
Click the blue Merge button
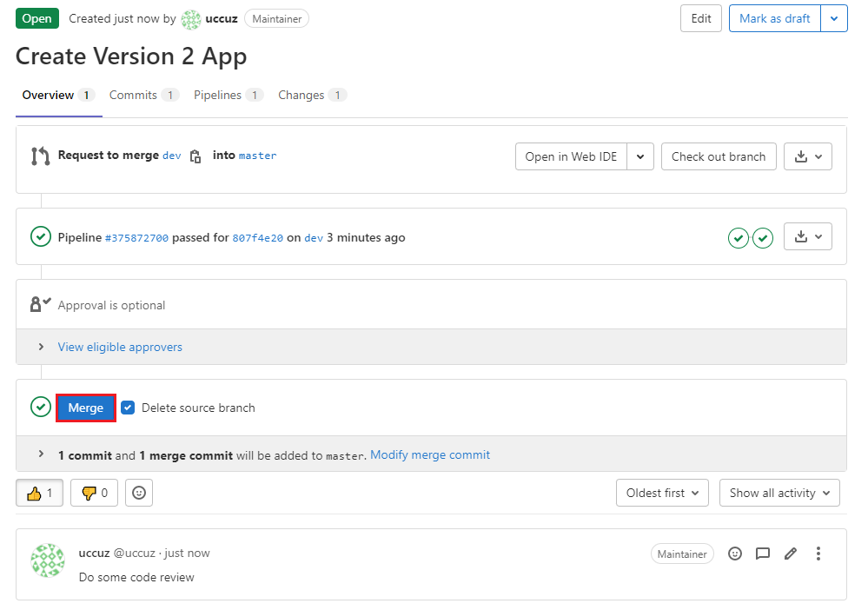pyautogui.click(x=86, y=408)
